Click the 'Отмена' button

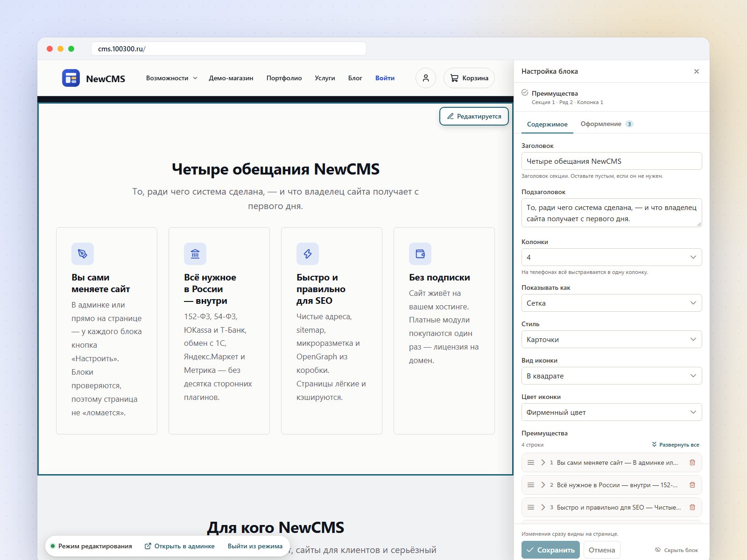click(602, 550)
